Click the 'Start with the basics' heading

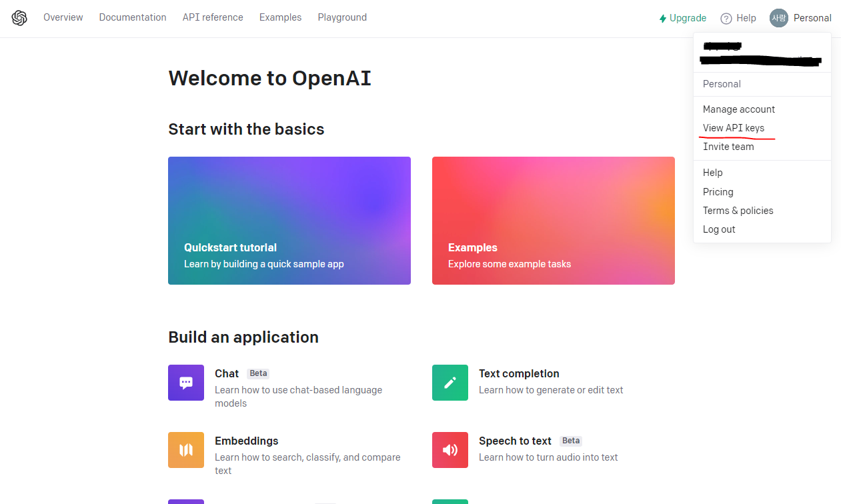pyautogui.click(x=246, y=129)
